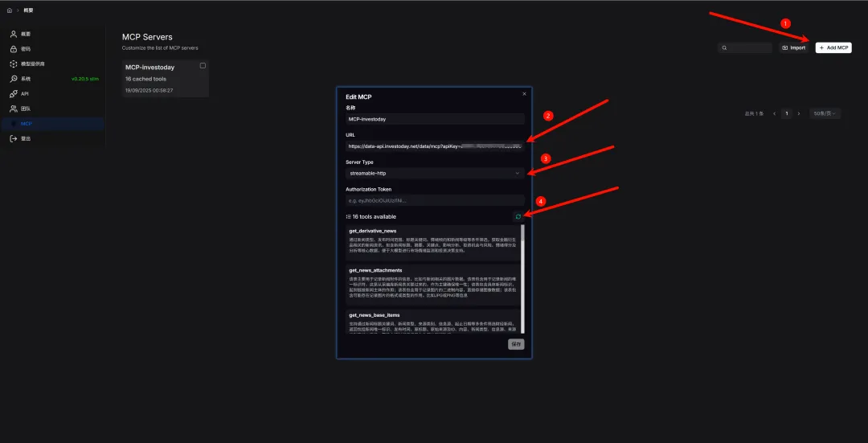The height and width of the screenshot is (443, 868).
Task: Click the Add MCP button
Action: coord(833,48)
